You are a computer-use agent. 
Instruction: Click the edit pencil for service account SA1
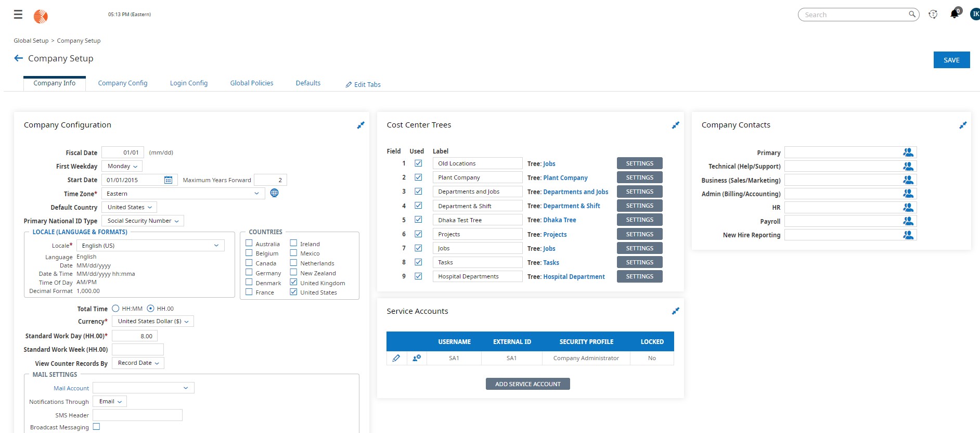(x=396, y=358)
